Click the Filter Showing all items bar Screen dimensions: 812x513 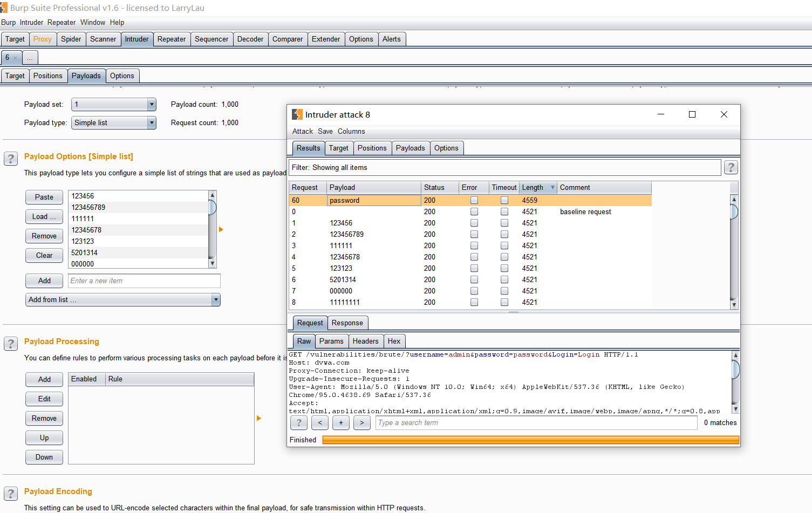point(505,167)
